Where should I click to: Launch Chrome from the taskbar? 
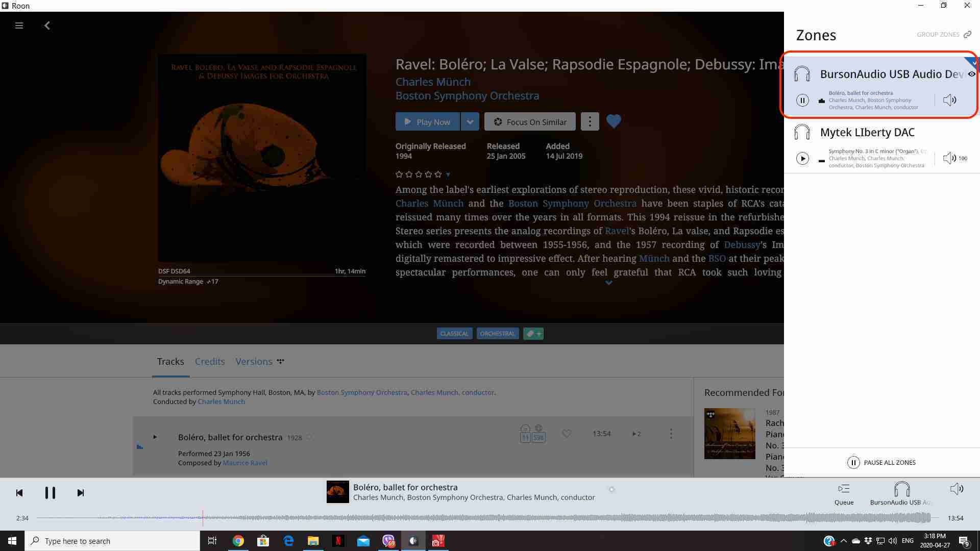238,541
